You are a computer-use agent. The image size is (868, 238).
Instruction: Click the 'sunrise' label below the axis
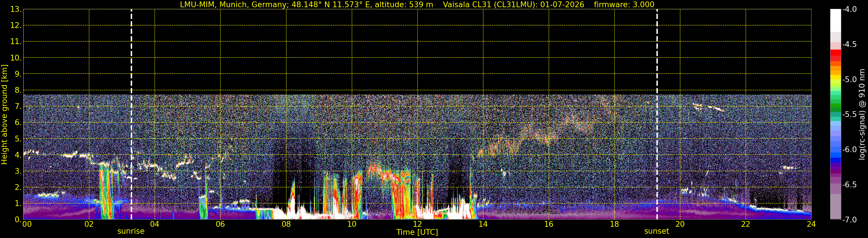click(131, 231)
